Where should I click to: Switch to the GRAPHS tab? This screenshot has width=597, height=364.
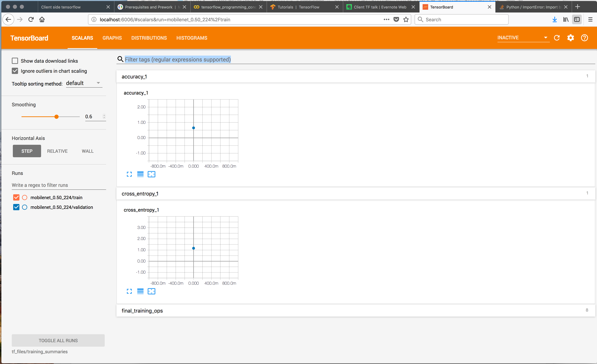[x=112, y=38]
